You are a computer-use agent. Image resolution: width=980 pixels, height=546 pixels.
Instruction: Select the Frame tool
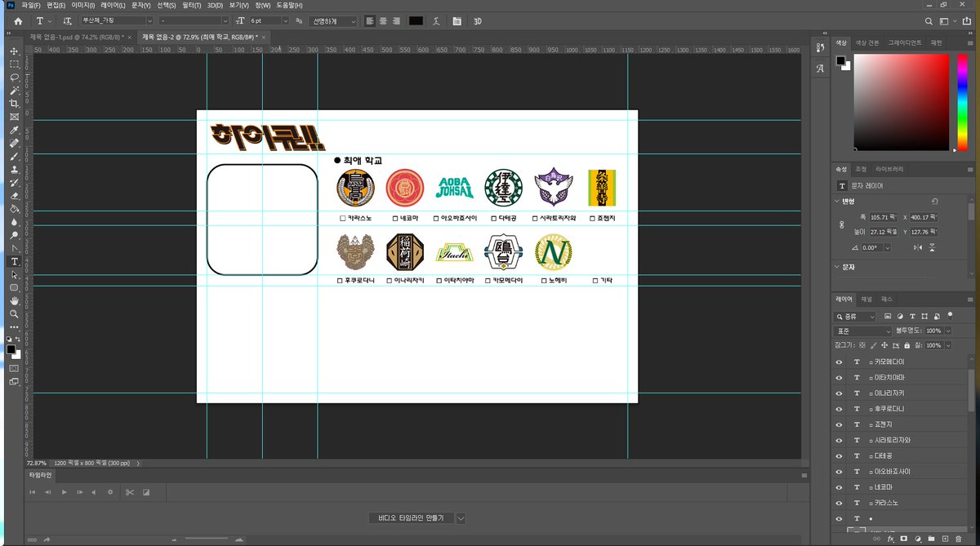[x=14, y=117]
